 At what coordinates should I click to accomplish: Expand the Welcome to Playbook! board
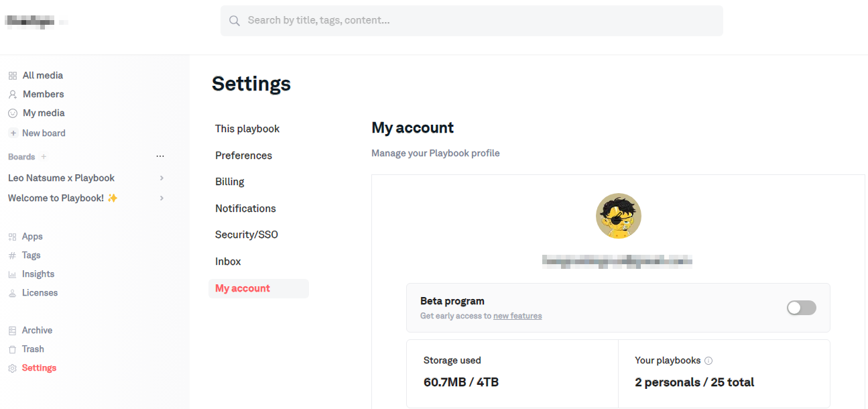(162, 198)
